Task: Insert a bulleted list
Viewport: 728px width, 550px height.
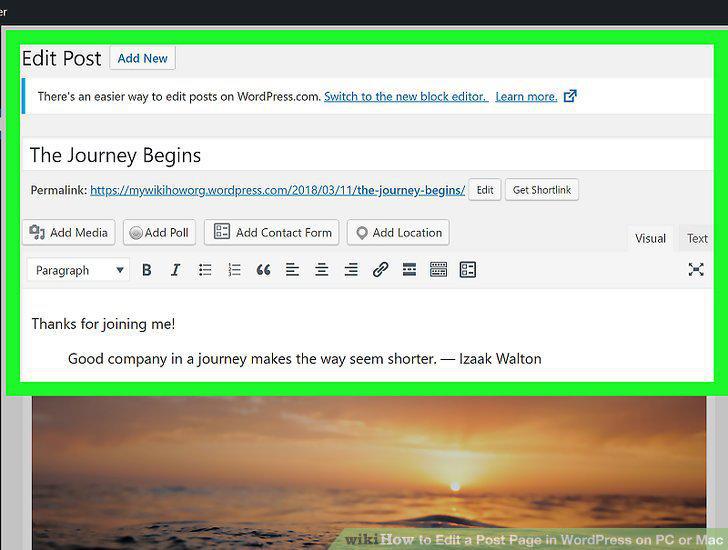Action: tap(205, 270)
